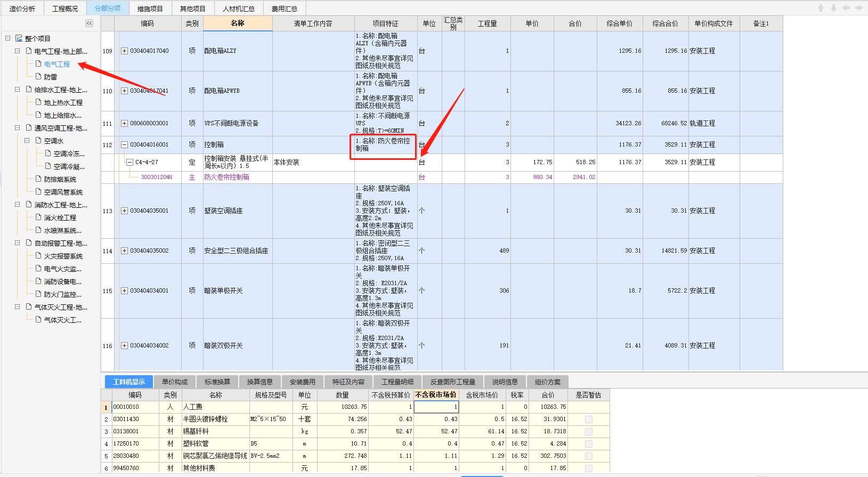
Task: Collapse the 给排水工程-地上 tree node
Action: [x=17, y=90]
